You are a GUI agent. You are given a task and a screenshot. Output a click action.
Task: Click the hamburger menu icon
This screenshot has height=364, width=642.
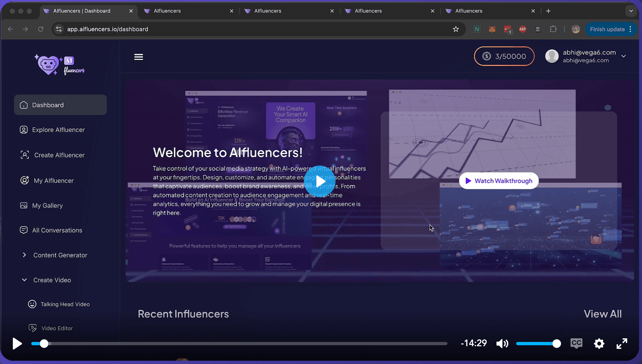139,57
